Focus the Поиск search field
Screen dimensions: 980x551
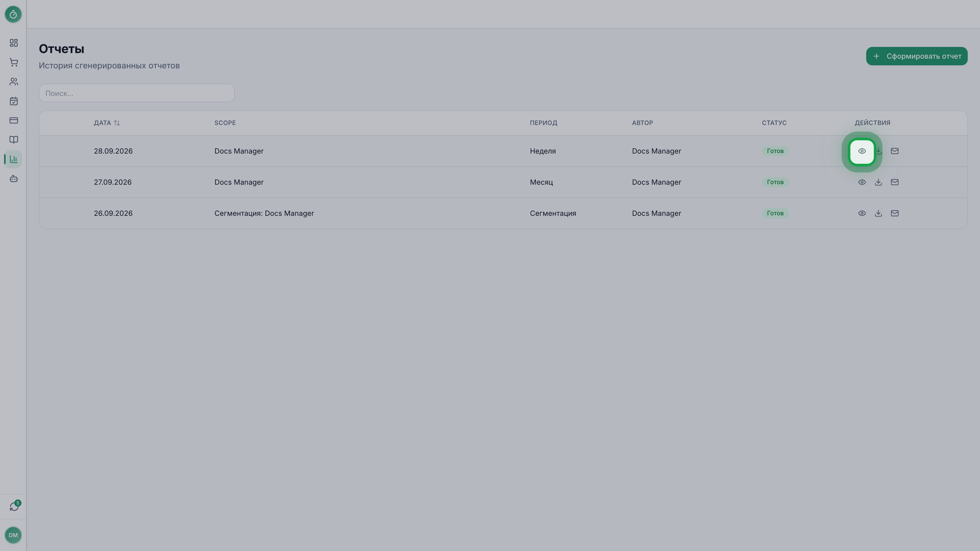[x=137, y=93]
